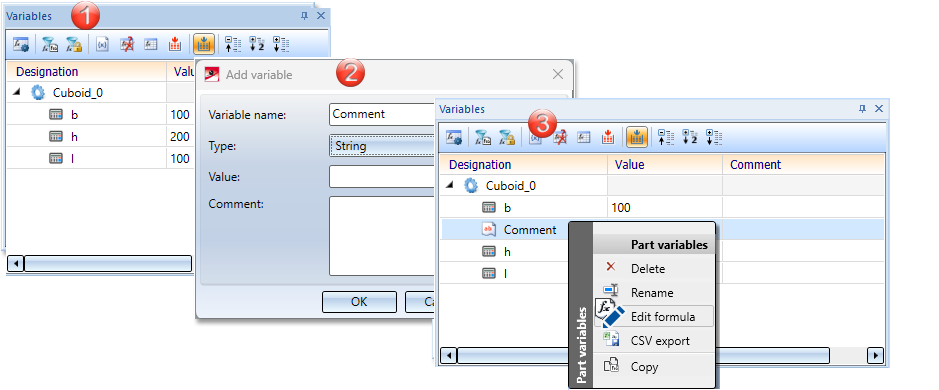Click add variable {x} icon in Variables window behind dialog

tap(102, 44)
